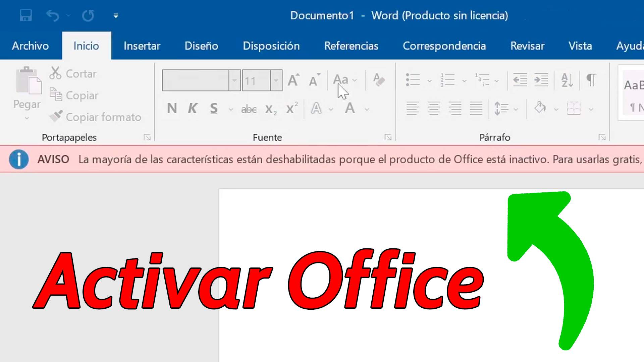
Task: Click inside the font size field
Action: pyautogui.click(x=257, y=80)
